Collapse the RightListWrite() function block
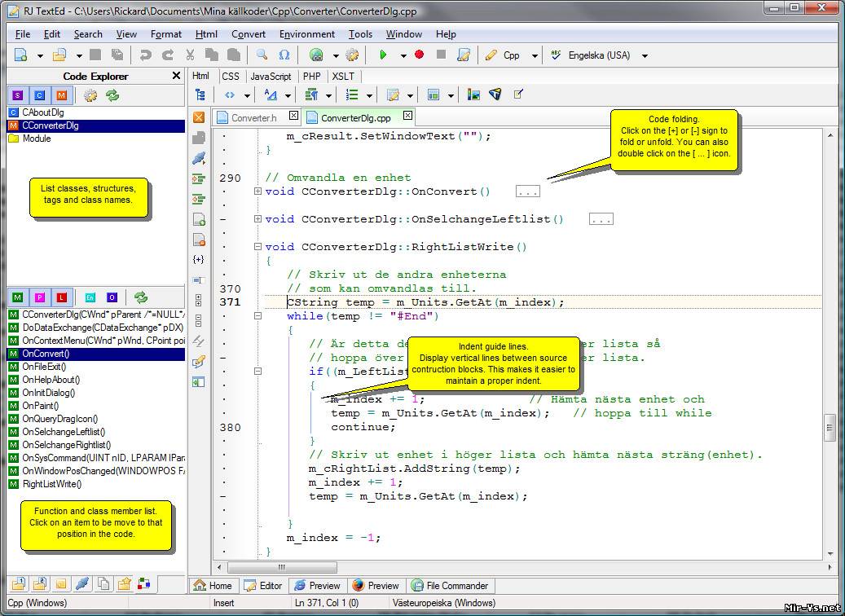Viewport: 845px width, 616px height. [258, 247]
